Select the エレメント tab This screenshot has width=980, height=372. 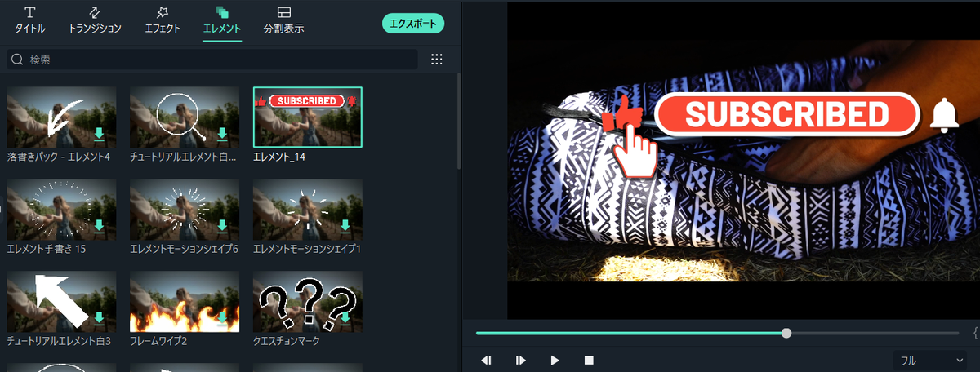pyautogui.click(x=222, y=20)
